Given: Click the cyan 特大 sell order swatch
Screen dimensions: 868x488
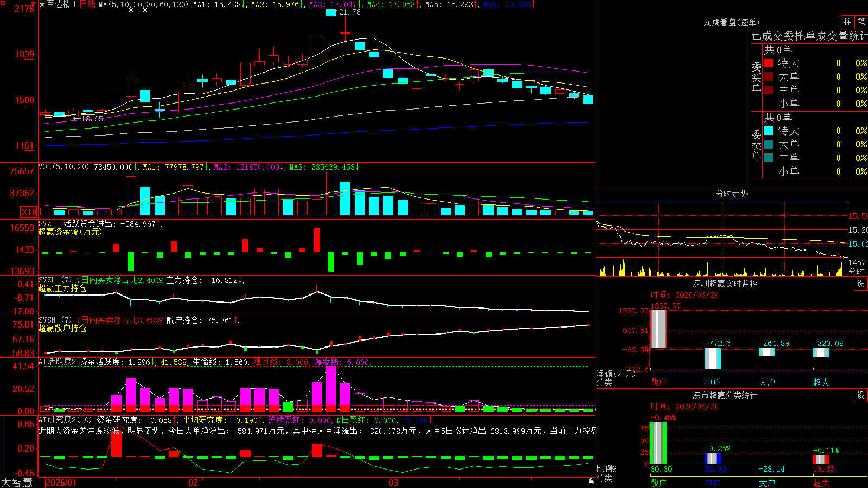Looking at the screenshot, I should click(768, 131).
